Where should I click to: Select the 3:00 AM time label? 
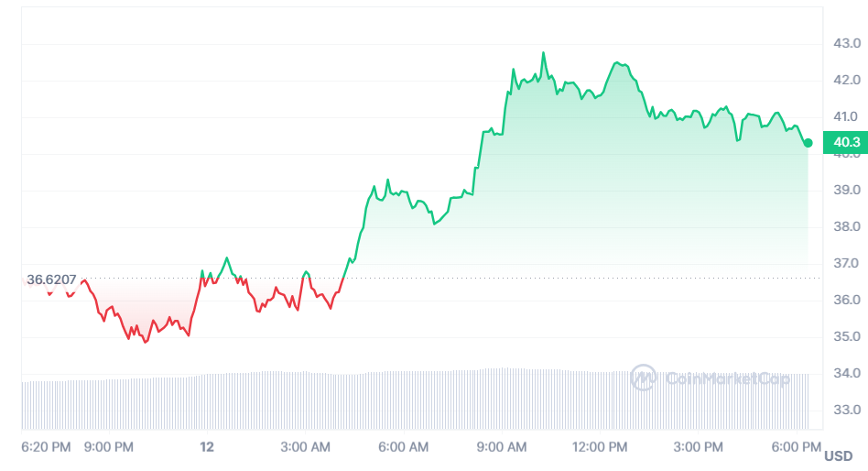(307, 446)
